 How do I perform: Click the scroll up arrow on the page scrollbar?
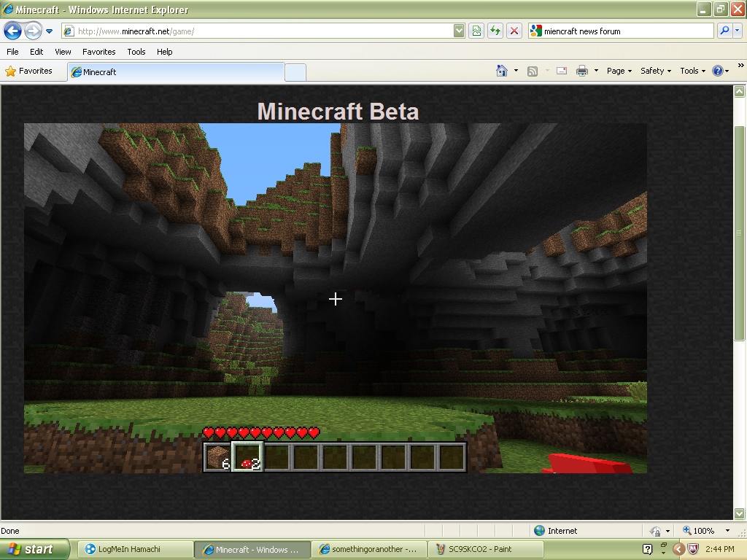tap(739, 91)
